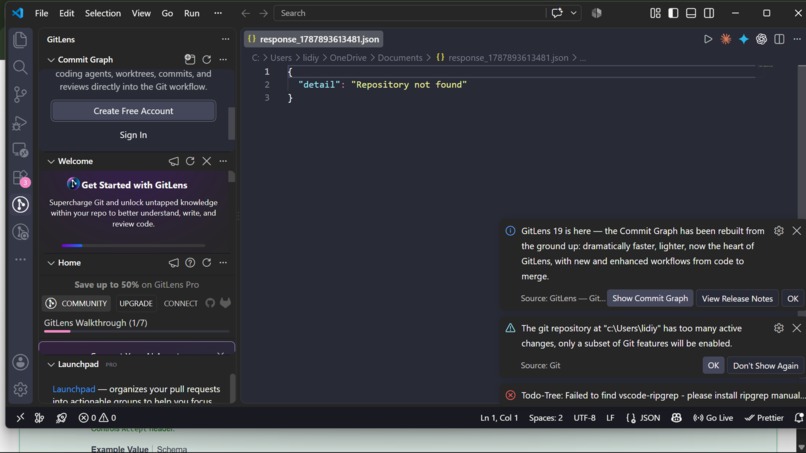The width and height of the screenshot is (806, 453).
Task: Open editor More Actions ellipsis
Action: pyautogui.click(x=797, y=39)
